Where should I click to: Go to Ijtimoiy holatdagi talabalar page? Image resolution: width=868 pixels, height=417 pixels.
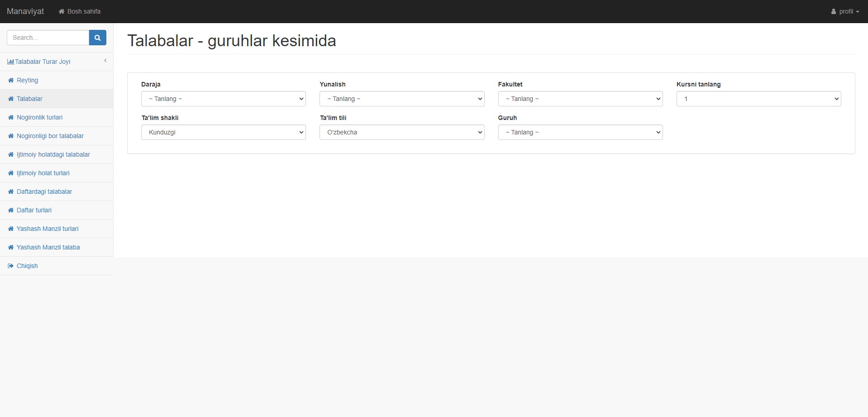click(53, 154)
